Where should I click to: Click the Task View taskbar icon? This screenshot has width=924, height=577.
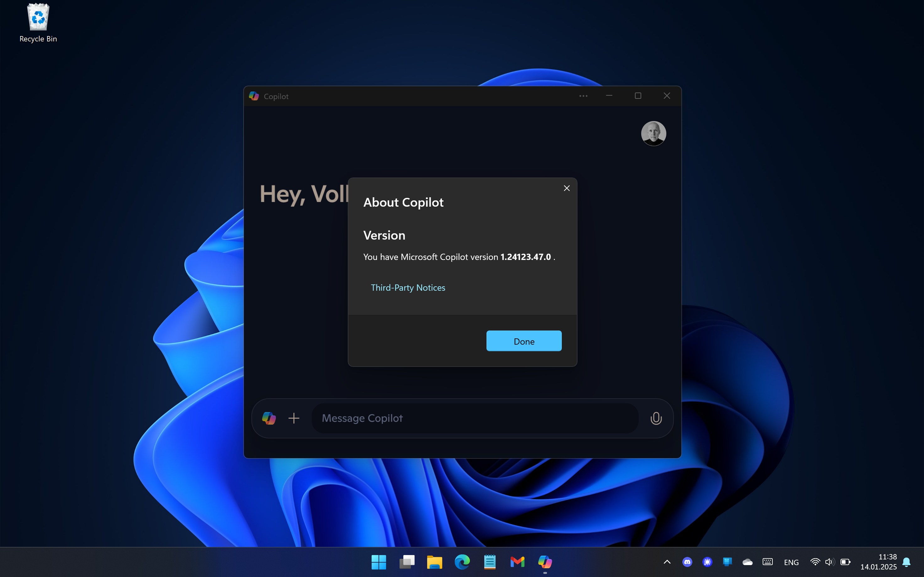click(x=407, y=562)
